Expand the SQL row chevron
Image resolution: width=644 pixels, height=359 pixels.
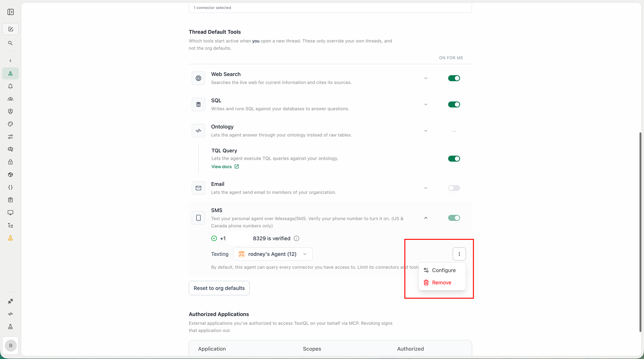point(426,105)
